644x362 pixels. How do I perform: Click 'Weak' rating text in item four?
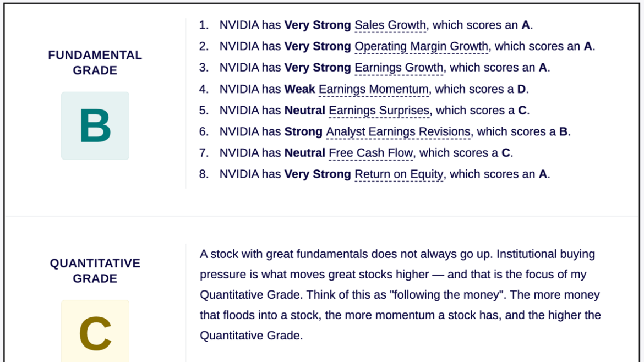(300, 89)
